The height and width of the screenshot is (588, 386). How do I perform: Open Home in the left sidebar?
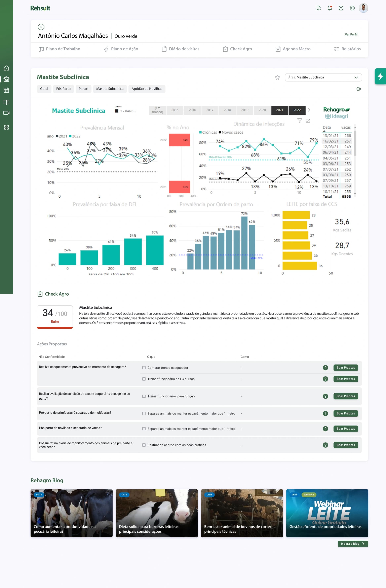pos(6,68)
